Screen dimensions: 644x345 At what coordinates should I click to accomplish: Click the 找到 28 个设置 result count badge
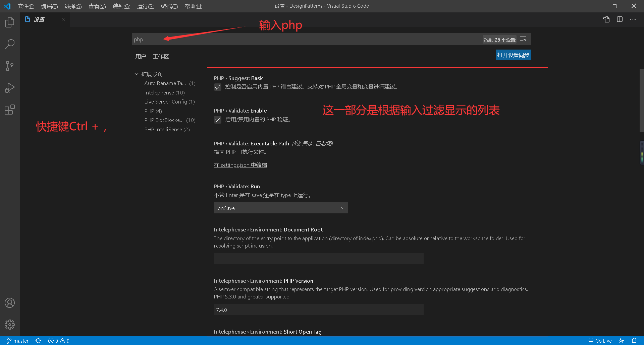(x=500, y=40)
